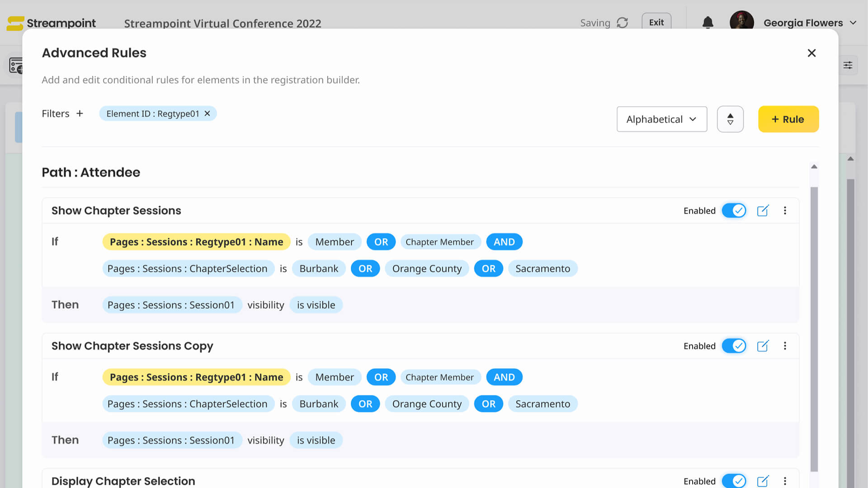Toggle the Display Chapter Selection rule
Screen dimensions: 868x488
pyautogui.click(x=734, y=481)
